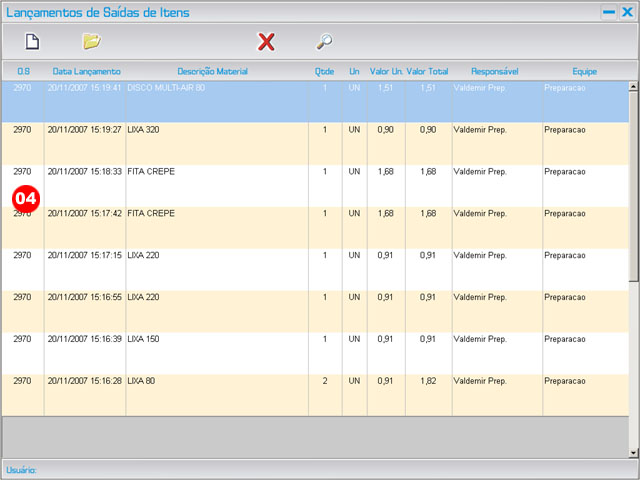Open the yellow folder toolbar icon

(92, 42)
